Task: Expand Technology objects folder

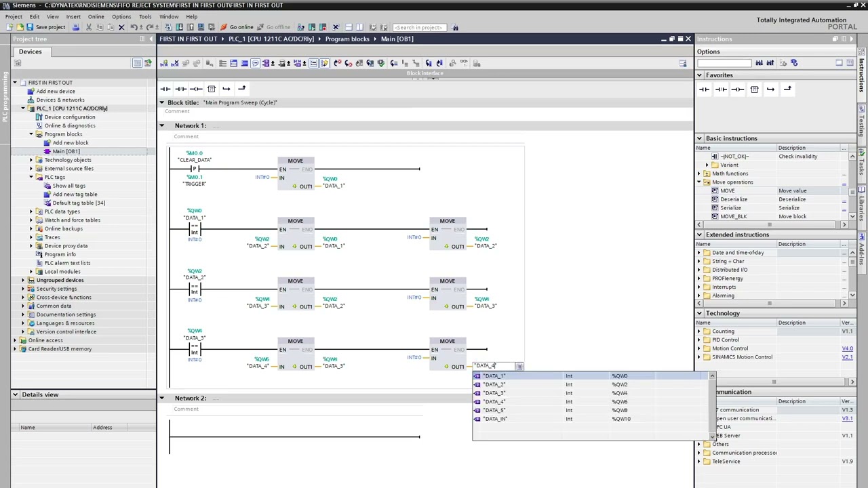Action: click(x=31, y=160)
